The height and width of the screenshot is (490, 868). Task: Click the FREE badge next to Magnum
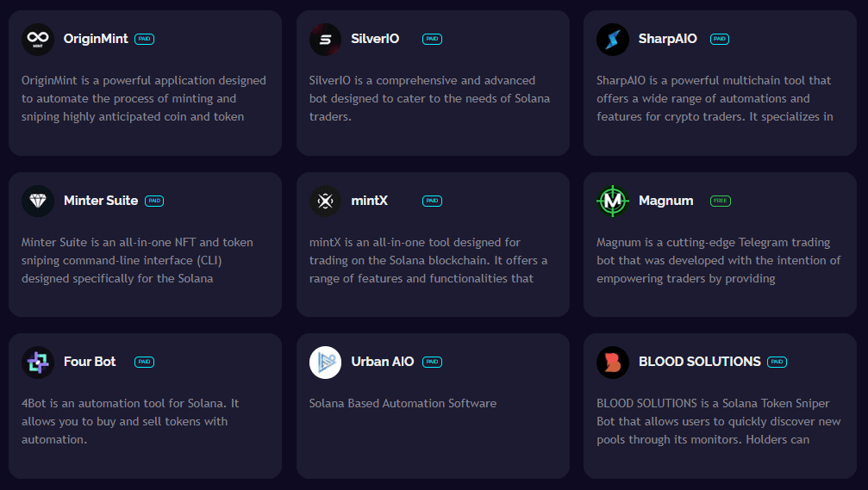(720, 201)
